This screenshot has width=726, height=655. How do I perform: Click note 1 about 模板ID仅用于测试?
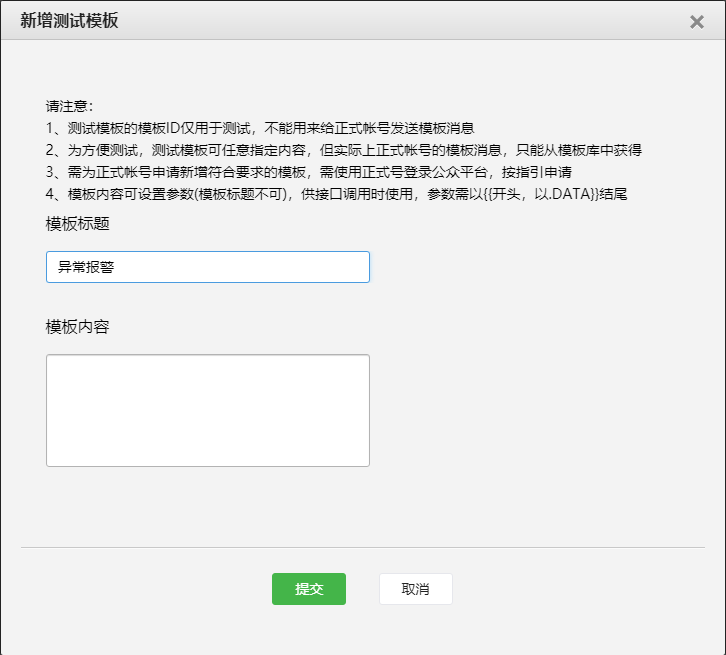coord(260,128)
